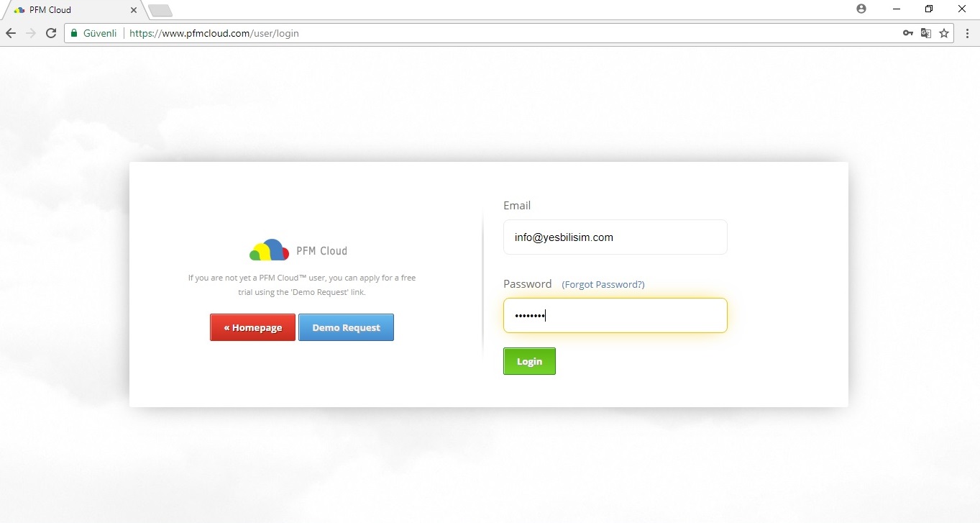Image resolution: width=980 pixels, height=523 pixels.
Task: Focus the Password input field
Action: 615,316
